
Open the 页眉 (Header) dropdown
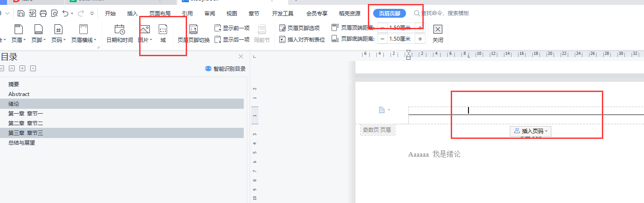(x=19, y=34)
